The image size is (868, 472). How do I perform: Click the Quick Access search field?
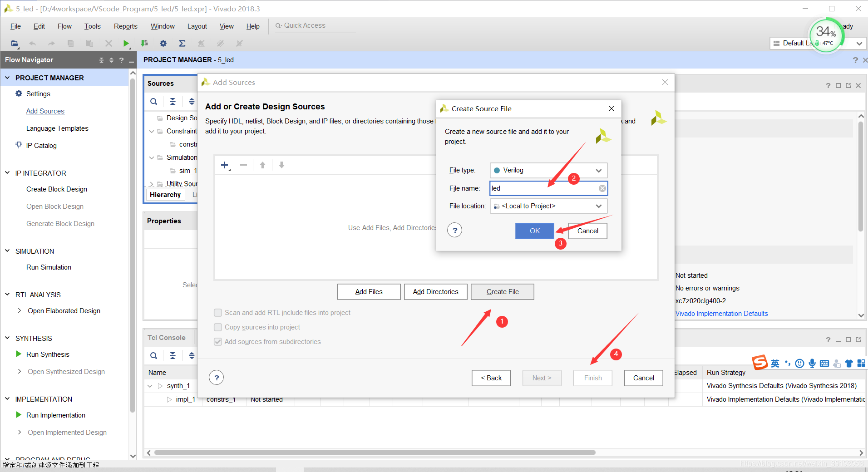tap(315, 26)
